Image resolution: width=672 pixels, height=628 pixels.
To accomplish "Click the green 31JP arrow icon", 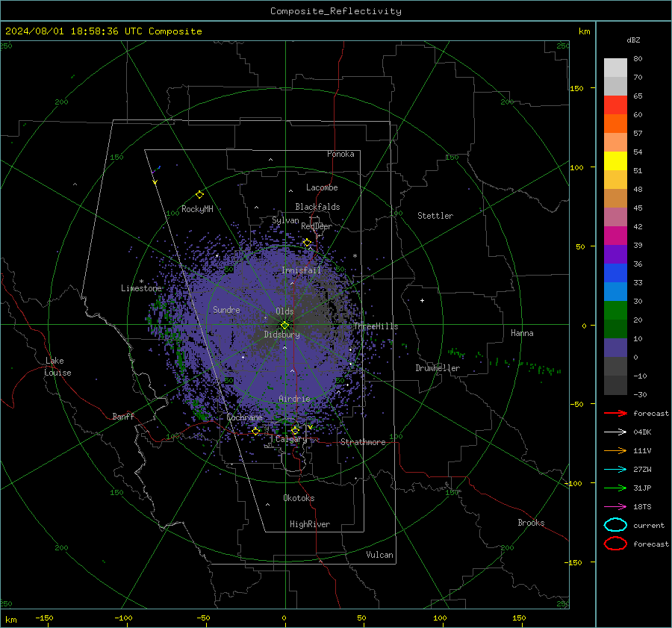I will (x=615, y=488).
